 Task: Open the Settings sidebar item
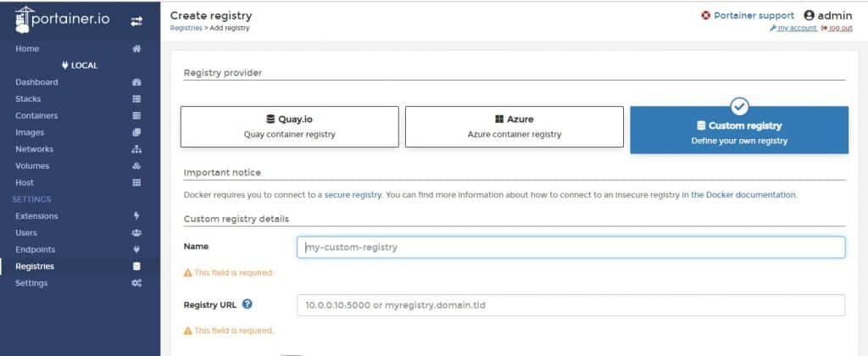click(x=33, y=283)
